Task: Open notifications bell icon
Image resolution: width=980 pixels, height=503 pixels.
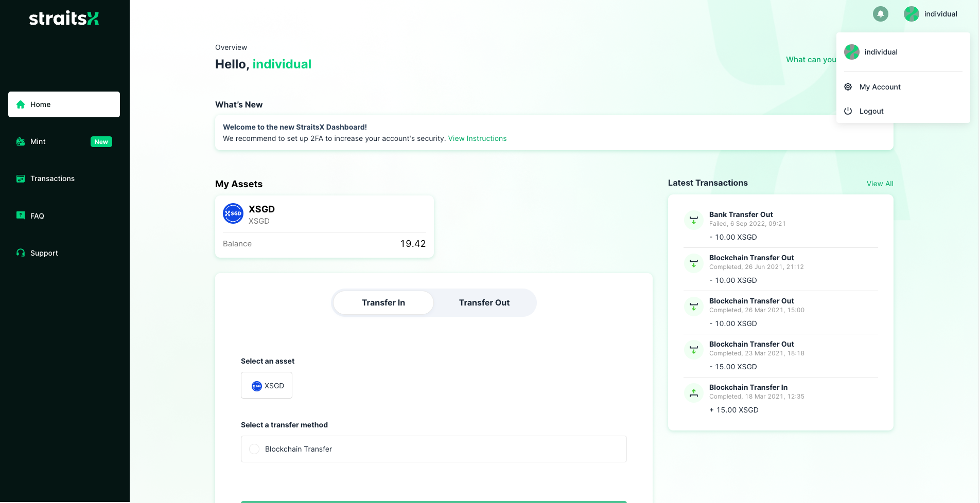Action: click(x=881, y=14)
